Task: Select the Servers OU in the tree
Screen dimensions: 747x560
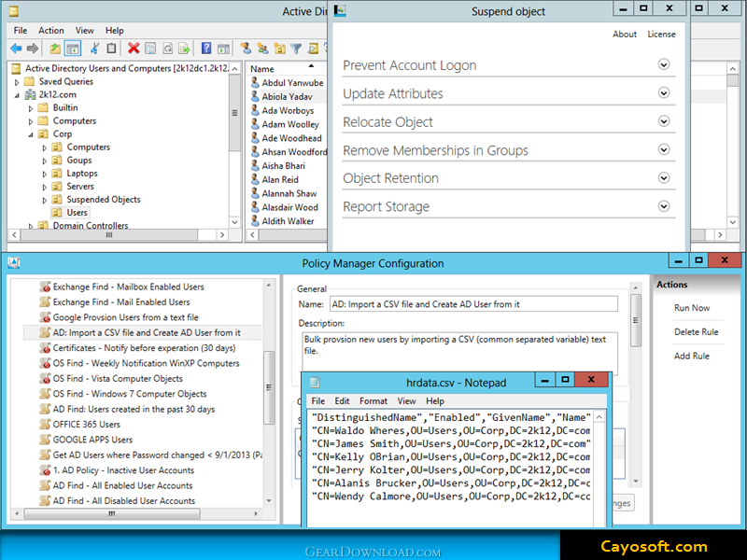Action: [80, 186]
